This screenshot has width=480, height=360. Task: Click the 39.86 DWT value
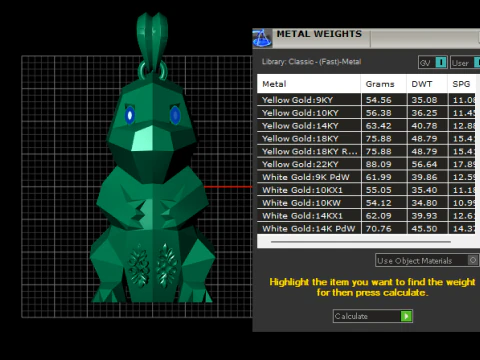(424, 177)
